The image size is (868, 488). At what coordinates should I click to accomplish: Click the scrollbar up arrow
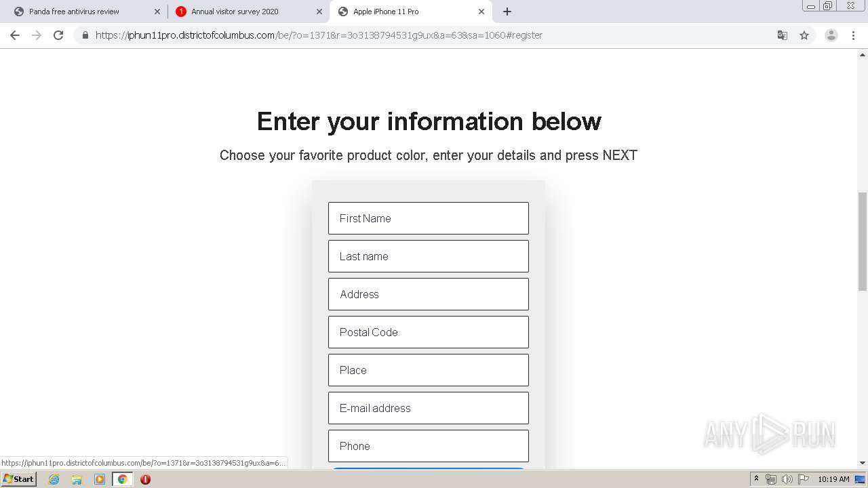pyautogui.click(x=863, y=54)
